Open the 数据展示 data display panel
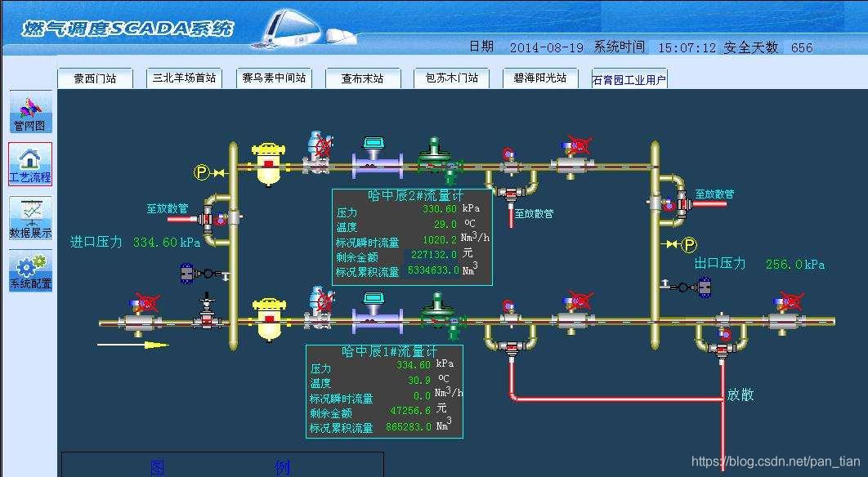This screenshot has height=477, width=868. (29, 216)
